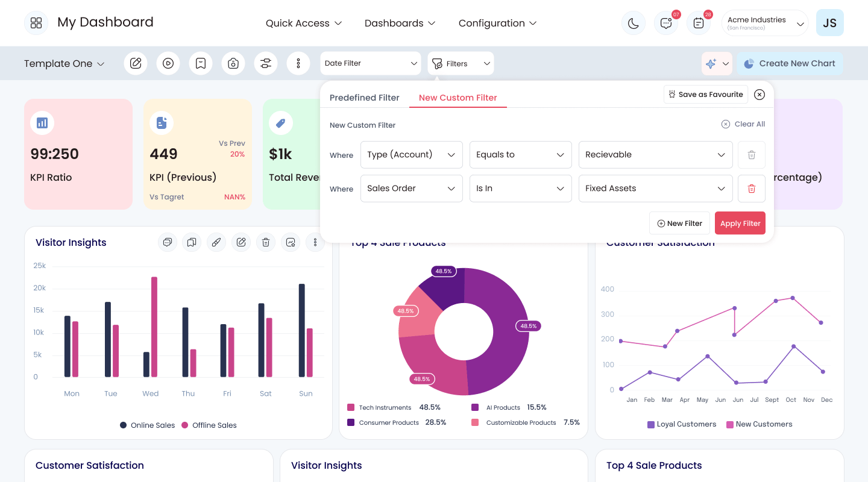Click the link icon on Visitor Insights

(216, 242)
